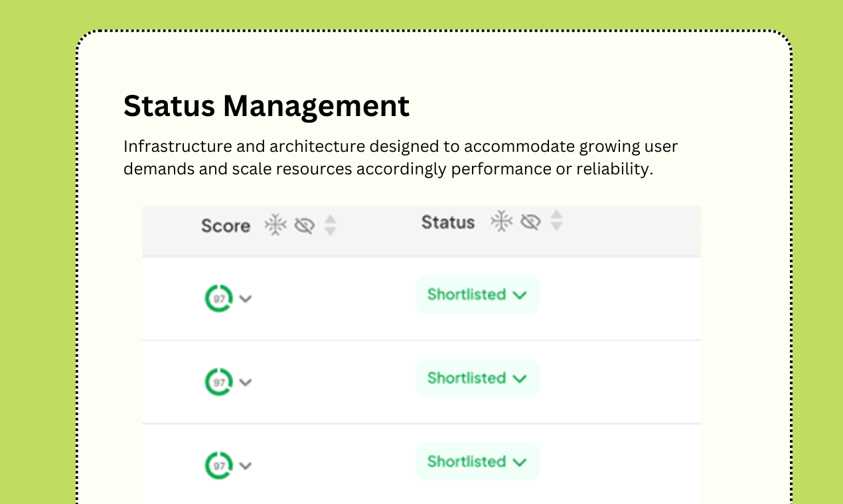This screenshot has height=504, width=843.
Task: Click the freeze snowflake icon beside Status
Action: pyautogui.click(x=502, y=221)
